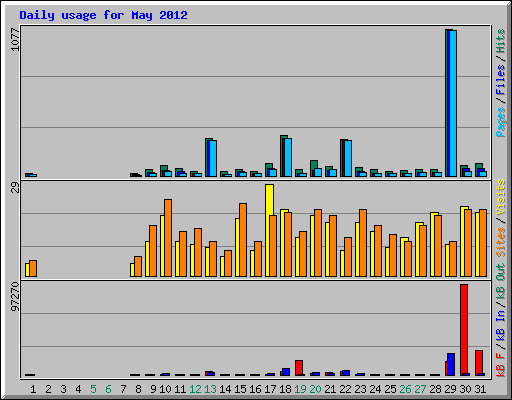Select day 29 on the x-axis
Screen dimensions: 512x400
pos(450,389)
